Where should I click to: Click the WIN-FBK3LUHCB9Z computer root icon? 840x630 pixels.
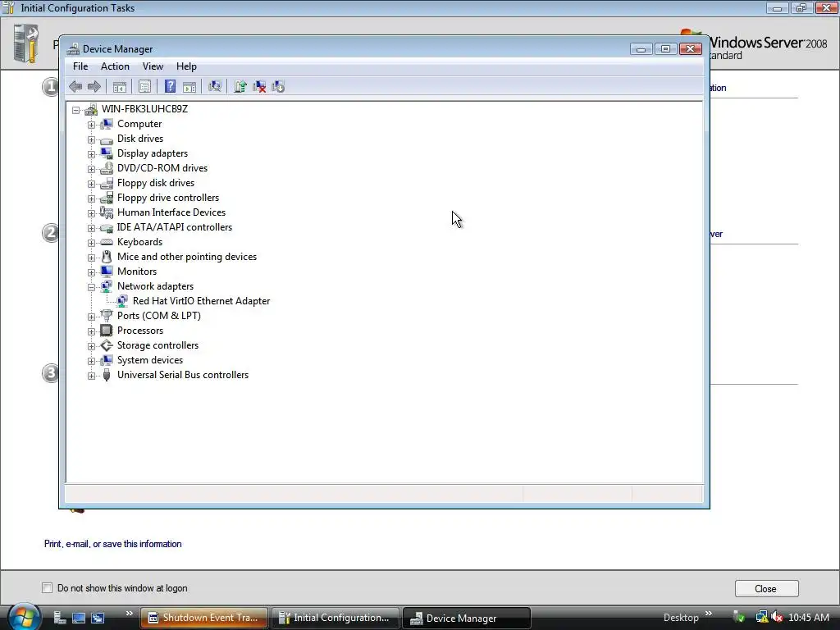click(x=91, y=109)
